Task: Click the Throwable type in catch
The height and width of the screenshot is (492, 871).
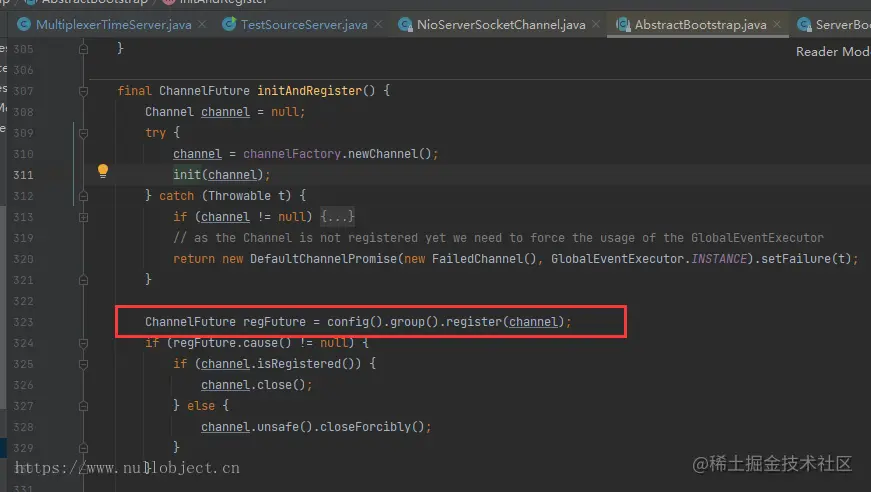Action: tap(239, 196)
